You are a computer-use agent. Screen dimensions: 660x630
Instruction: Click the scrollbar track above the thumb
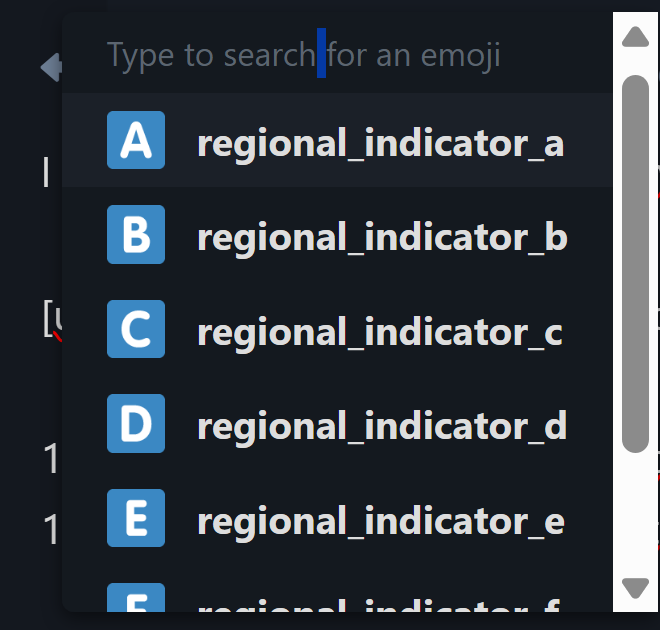635,66
